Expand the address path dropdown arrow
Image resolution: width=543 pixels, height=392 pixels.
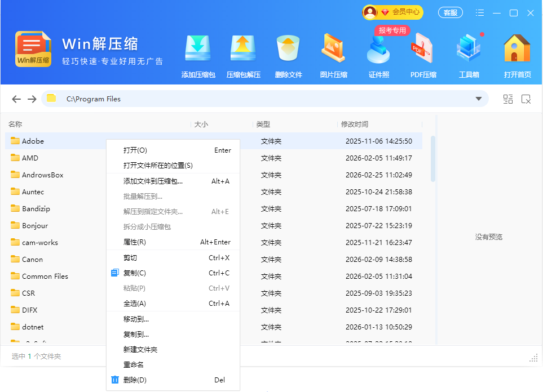coord(479,99)
